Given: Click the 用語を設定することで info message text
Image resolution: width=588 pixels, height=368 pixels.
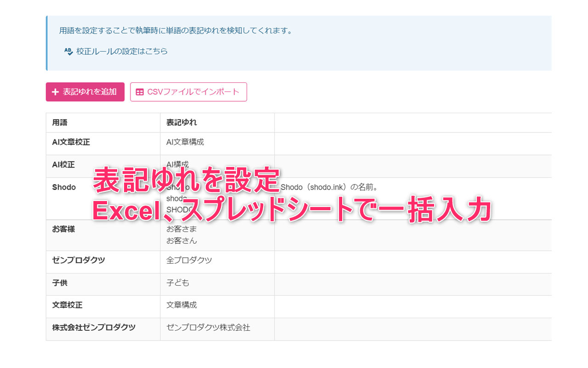Looking at the screenshot, I should click(x=176, y=31).
